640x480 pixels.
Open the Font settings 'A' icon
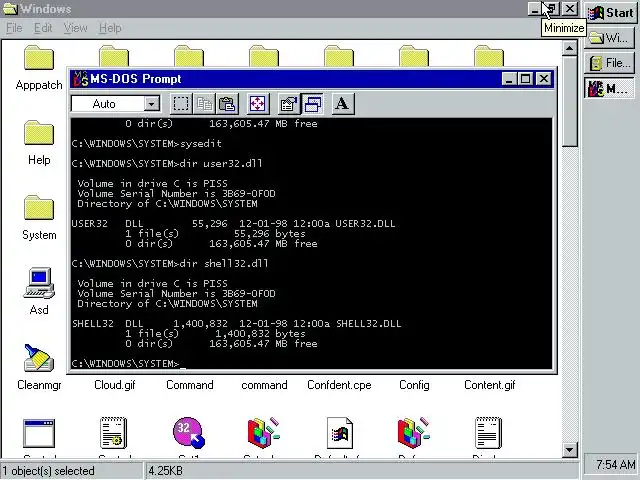click(342, 104)
